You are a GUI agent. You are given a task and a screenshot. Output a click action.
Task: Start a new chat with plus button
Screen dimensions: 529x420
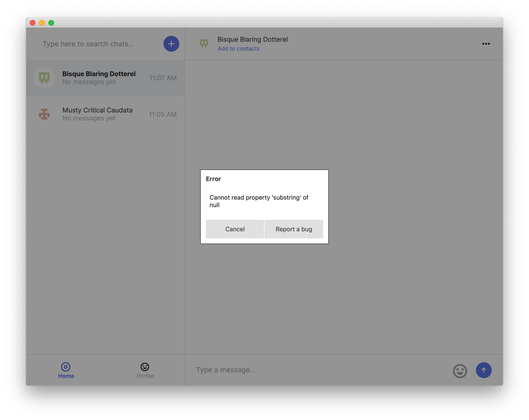pos(171,44)
